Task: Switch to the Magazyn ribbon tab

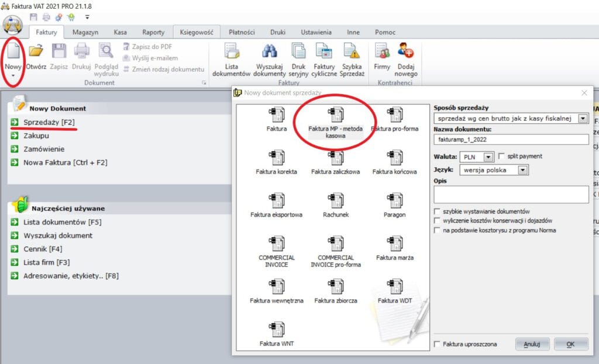Action: tap(85, 32)
